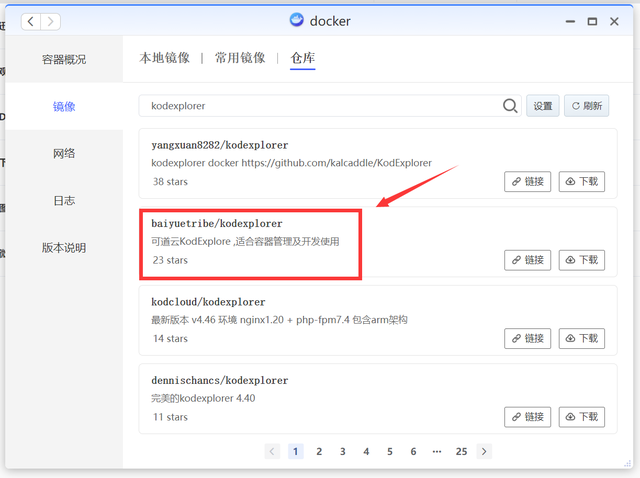Download the dennischancs/kodexplorer image
This screenshot has height=478, width=640.
pyautogui.click(x=582, y=417)
